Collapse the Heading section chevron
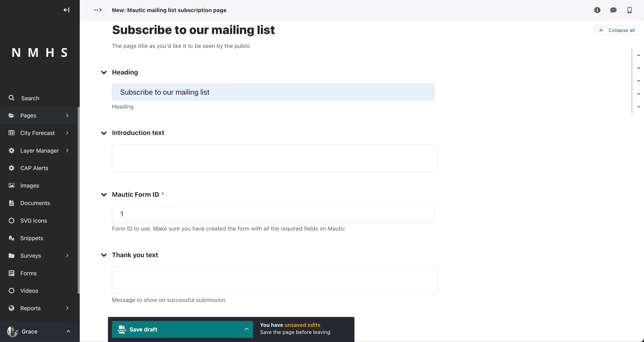 point(104,73)
